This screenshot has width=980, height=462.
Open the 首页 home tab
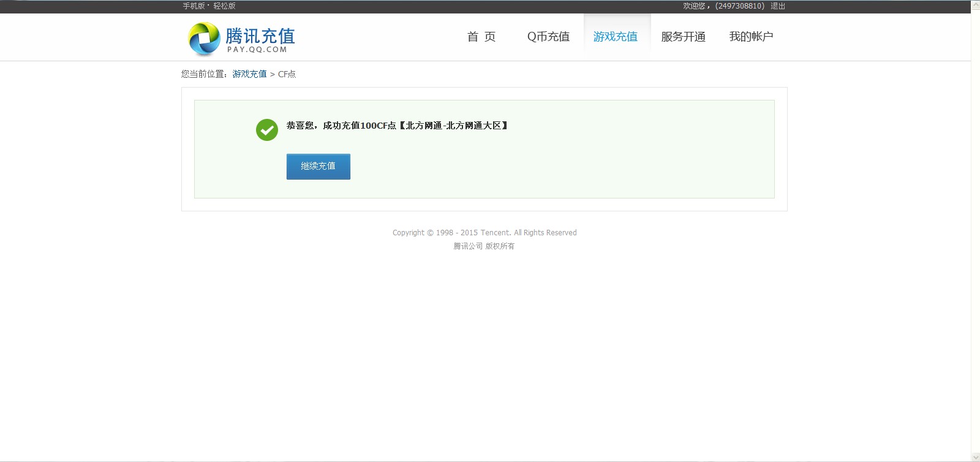[x=481, y=37]
